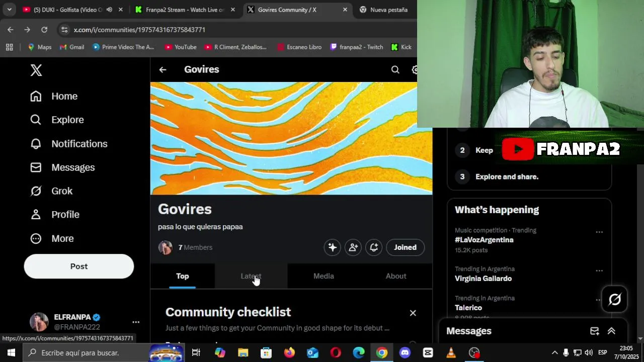Open Notifications in the sidebar
Image resolution: width=644 pixels, height=362 pixels.
tap(68, 144)
